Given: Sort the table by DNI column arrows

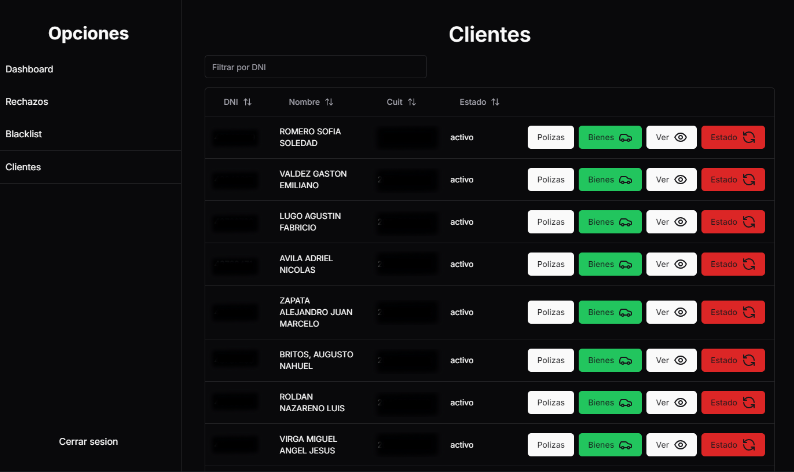Looking at the screenshot, I should pyautogui.click(x=247, y=102).
